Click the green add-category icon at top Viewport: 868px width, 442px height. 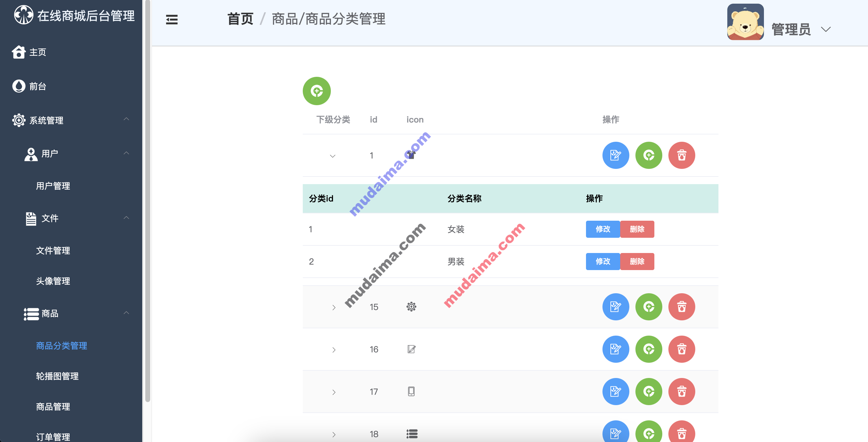[316, 91]
